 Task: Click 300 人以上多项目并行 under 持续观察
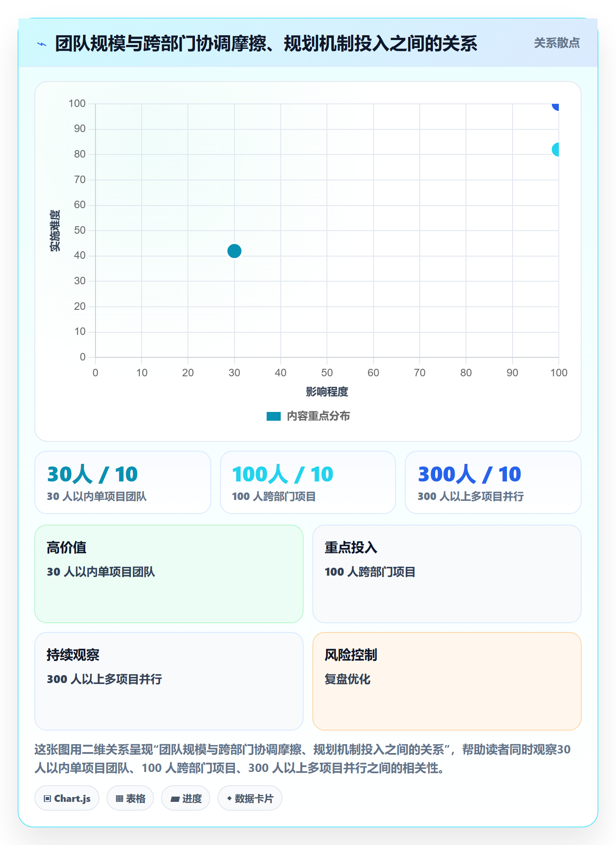coord(104,680)
